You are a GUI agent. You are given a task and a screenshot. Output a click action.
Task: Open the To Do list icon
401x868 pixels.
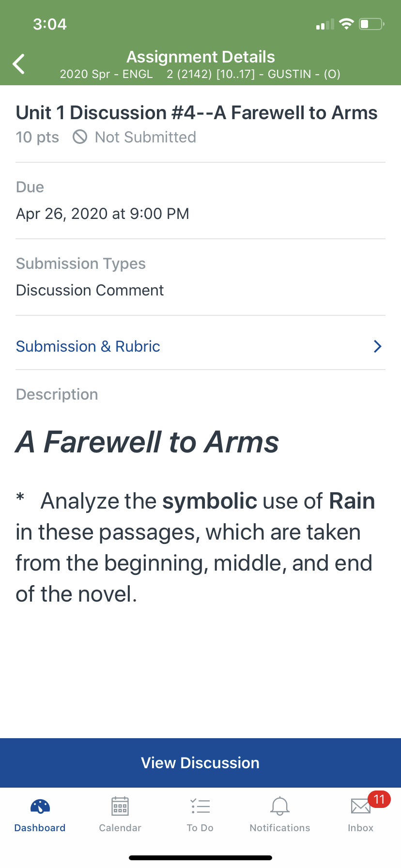click(x=200, y=806)
